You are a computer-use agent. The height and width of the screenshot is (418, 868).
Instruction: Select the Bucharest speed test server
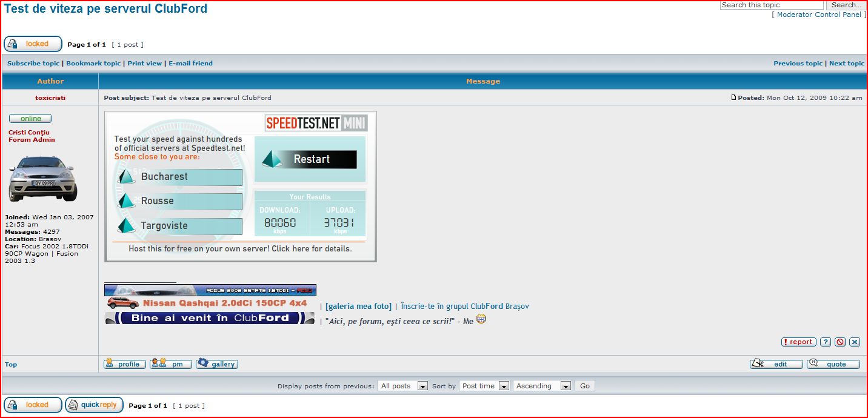pyautogui.click(x=179, y=177)
